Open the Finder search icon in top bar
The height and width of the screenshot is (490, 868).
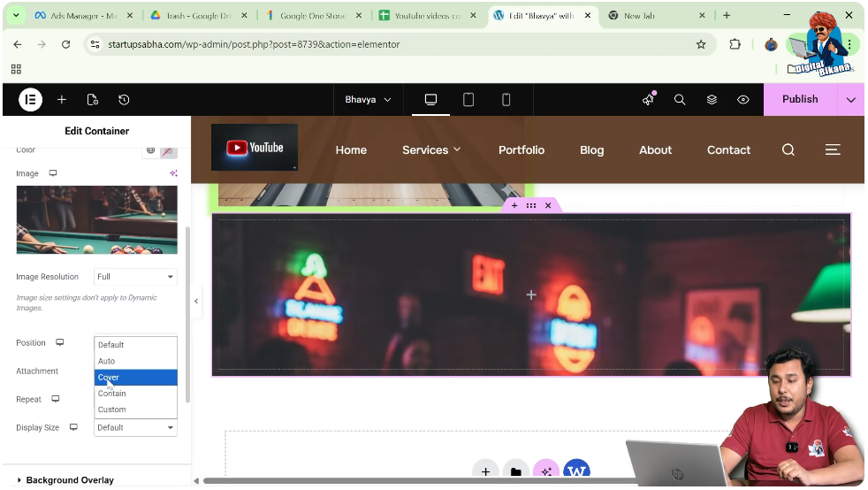(x=680, y=100)
